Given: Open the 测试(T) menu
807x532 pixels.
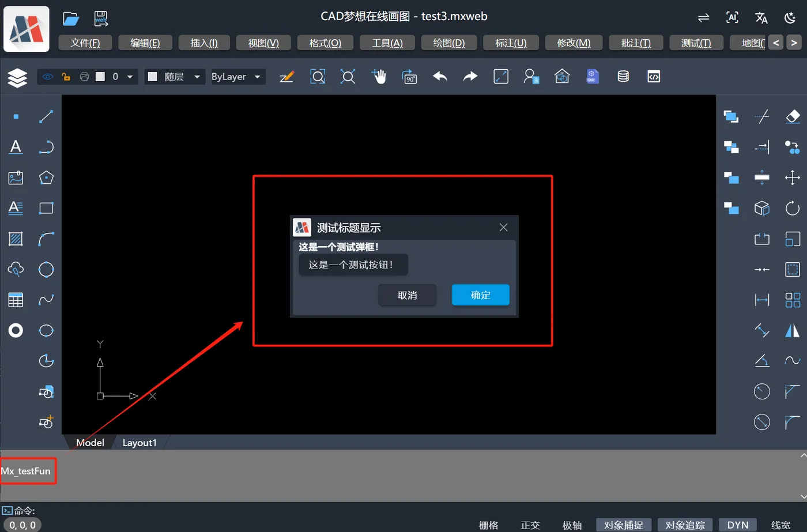Looking at the screenshot, I should point(696,43).
